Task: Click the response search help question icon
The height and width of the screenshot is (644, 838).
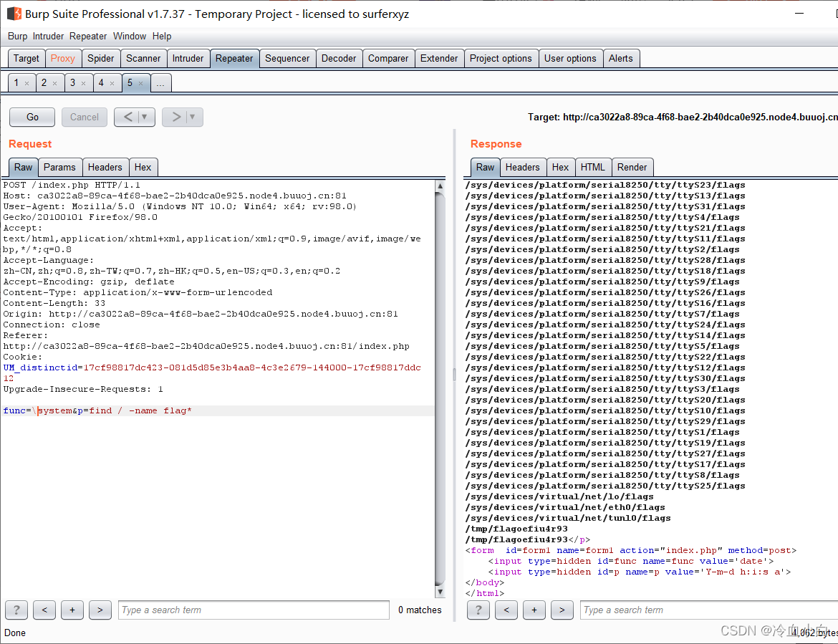Action: (478, 610)
